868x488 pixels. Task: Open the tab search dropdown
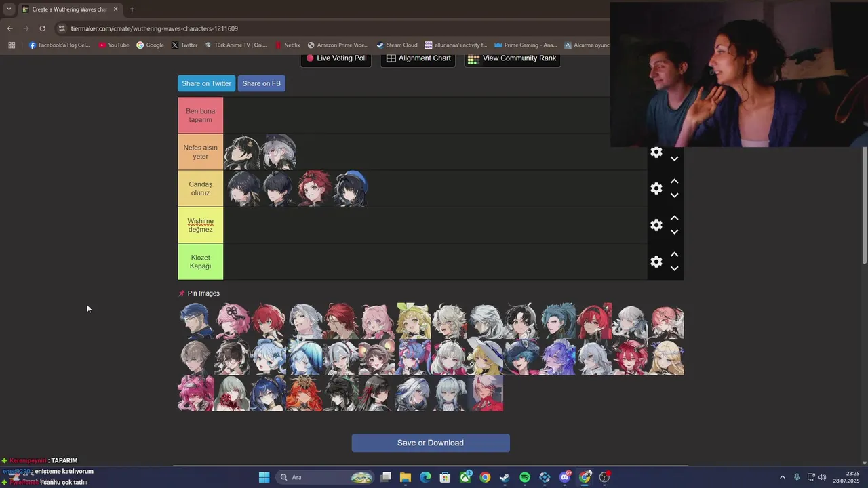[x=9, y=9]
